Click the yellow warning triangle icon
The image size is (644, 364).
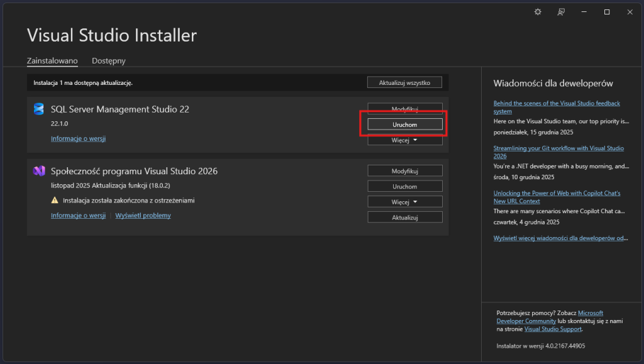(55, 201)
